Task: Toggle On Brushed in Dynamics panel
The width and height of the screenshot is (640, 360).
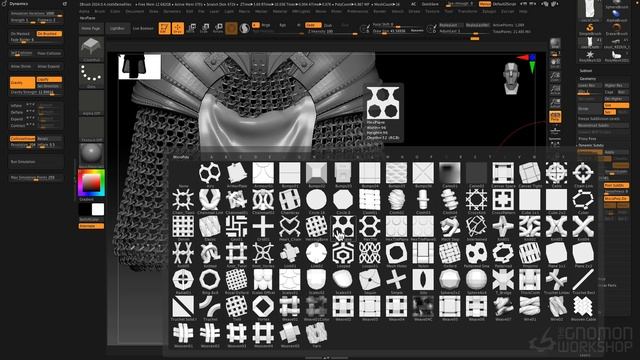Action: pos(49,33)
